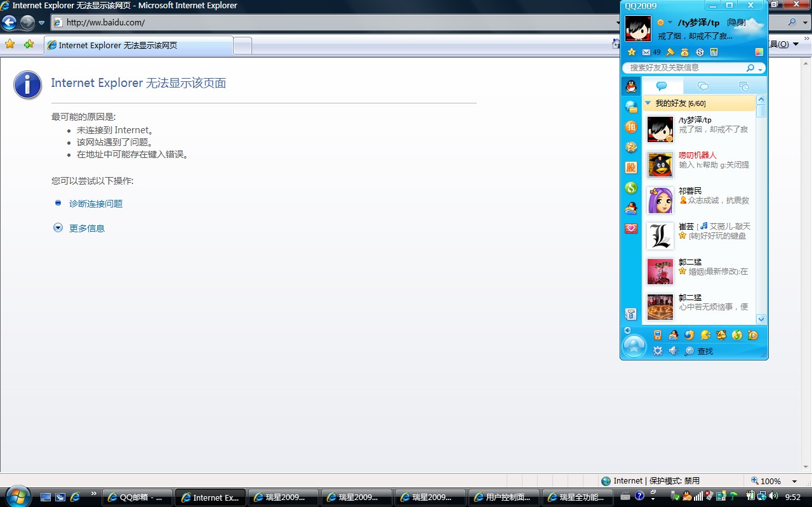Click the star badge sidebar icon
Viewport: 812px width, 507px height.
tap(631, 147)
